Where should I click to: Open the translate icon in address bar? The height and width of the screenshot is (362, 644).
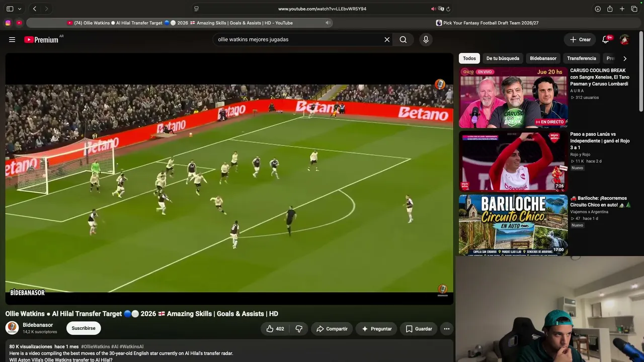coord(441,9)
